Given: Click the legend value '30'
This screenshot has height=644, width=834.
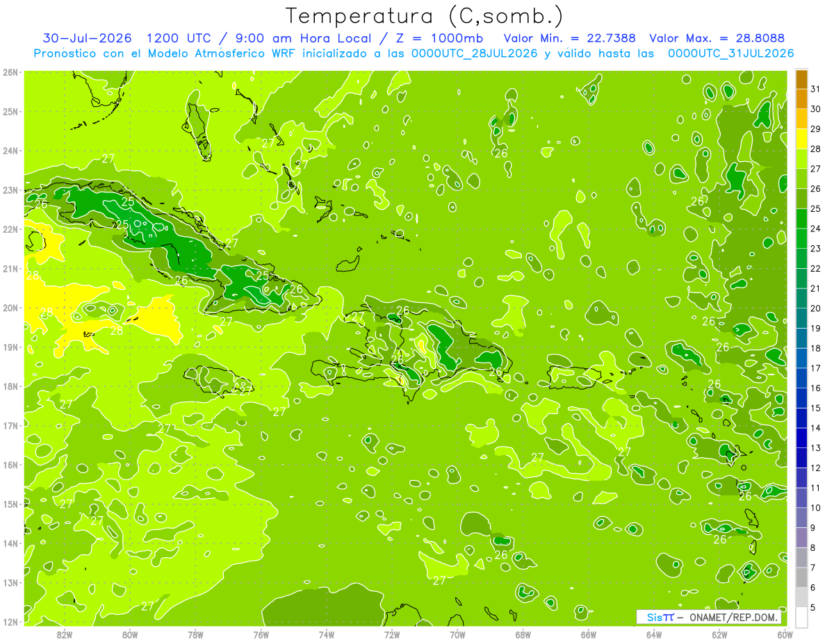Looking at the screenshot, I should [816, 109].
